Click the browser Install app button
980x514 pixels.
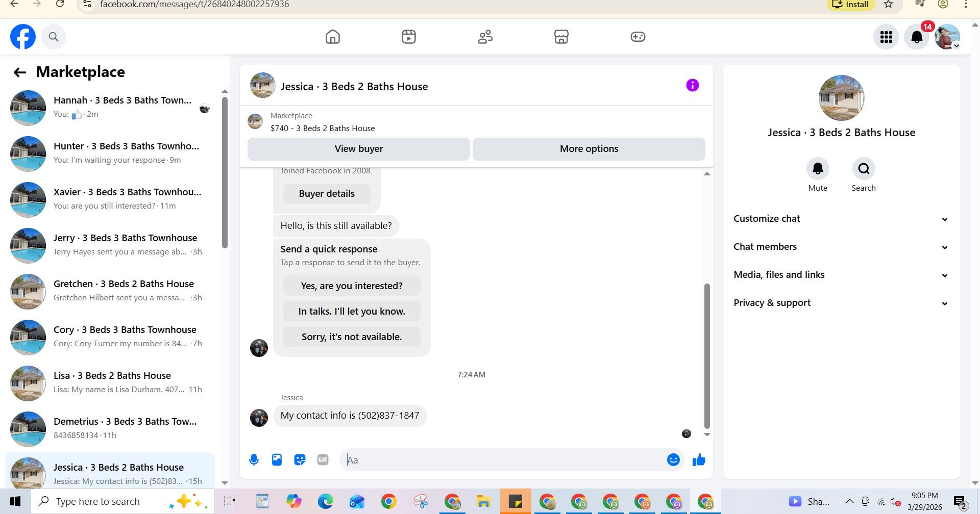(x=851, y=5)
